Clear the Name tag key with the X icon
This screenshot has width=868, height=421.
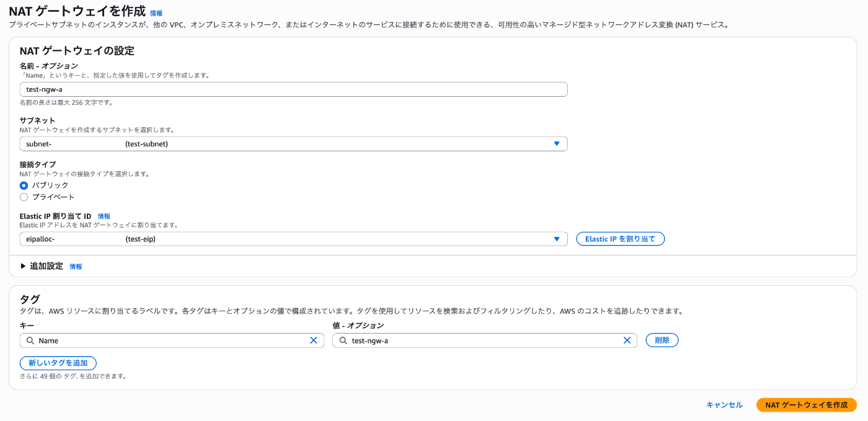(x=314, y=340)
